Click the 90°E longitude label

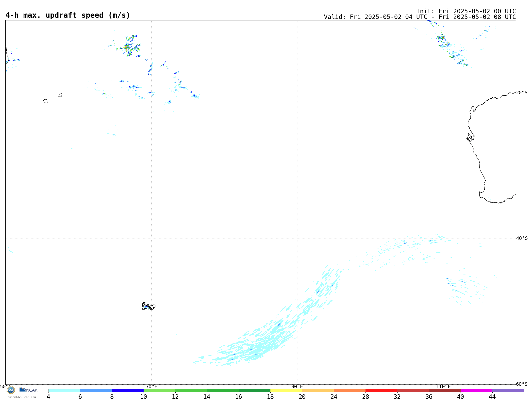[x=297, y=387]
